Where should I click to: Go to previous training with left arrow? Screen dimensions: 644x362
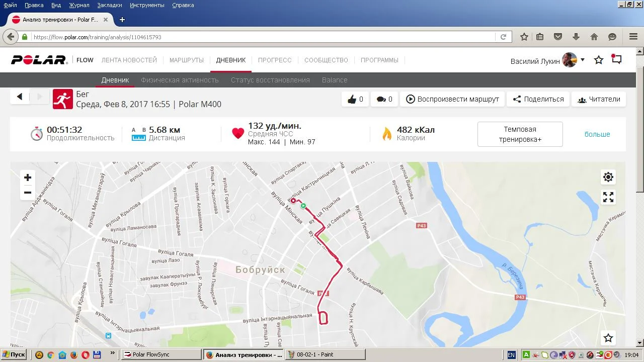(x=20, y=97)
